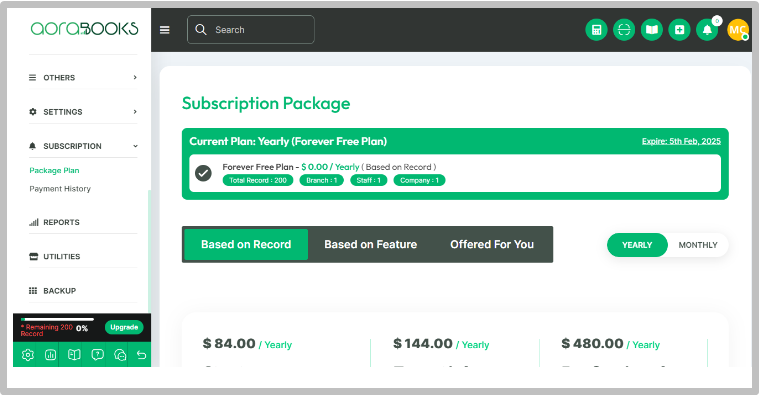Click the Upgrade button
Image resolution: width=760 pixels, height=396 pixels.
pyautogui.click(x=124, y=327)
